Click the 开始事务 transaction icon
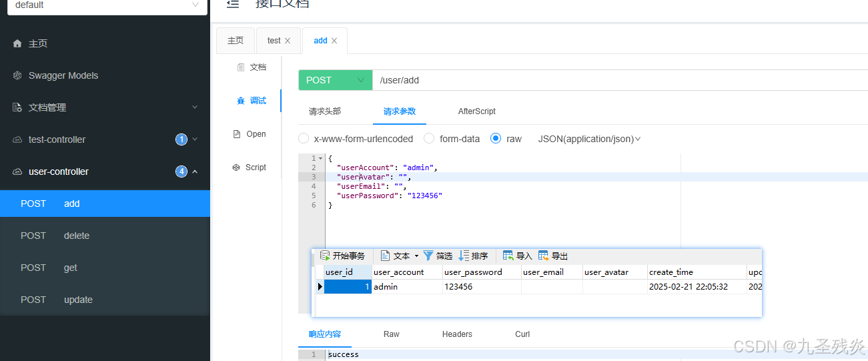The height and width of the screenshot is (361, 868). [325, 256]
